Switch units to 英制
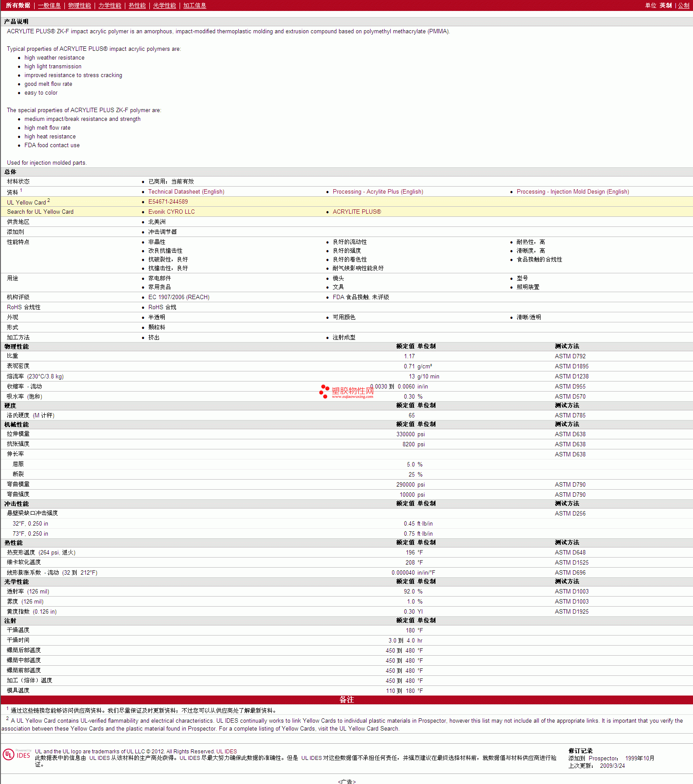 665,5
